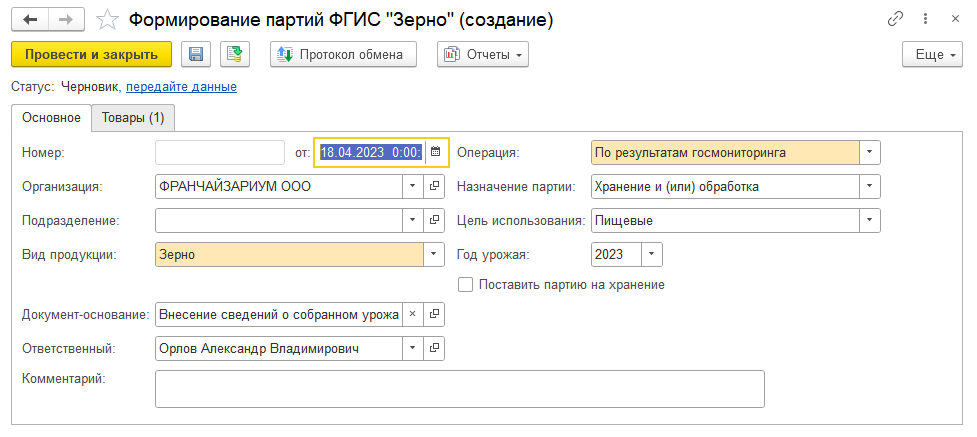The image size is (977, 437).
Task: Open Организация record with open icon
Action: [x=434, y=186]
